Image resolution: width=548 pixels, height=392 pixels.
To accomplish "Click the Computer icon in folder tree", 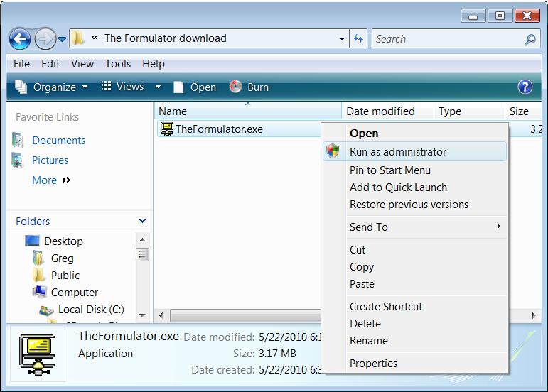I will (x=40, y=292).
